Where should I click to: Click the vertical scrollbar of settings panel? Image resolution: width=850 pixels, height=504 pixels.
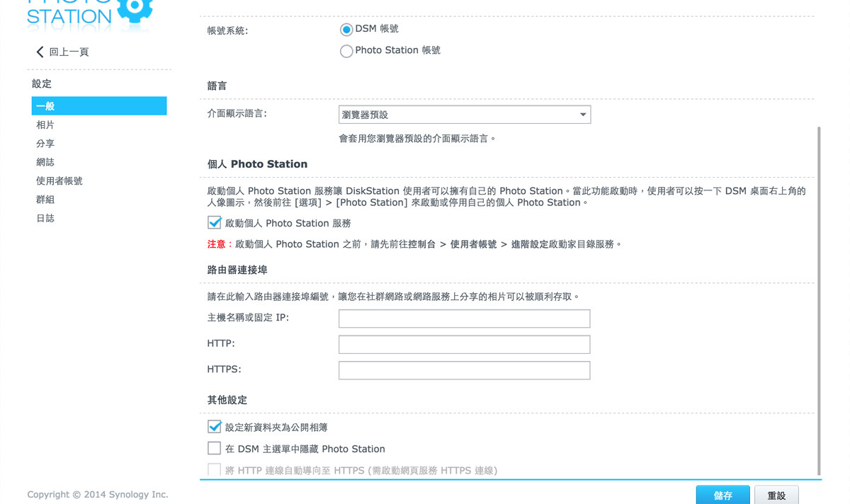click(x=819, y=301)
